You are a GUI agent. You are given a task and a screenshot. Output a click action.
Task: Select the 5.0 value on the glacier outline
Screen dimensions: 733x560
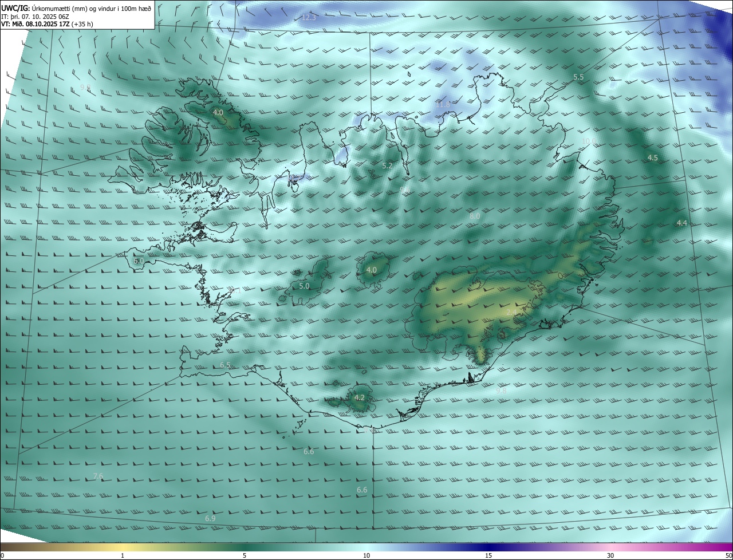point(304,286)
